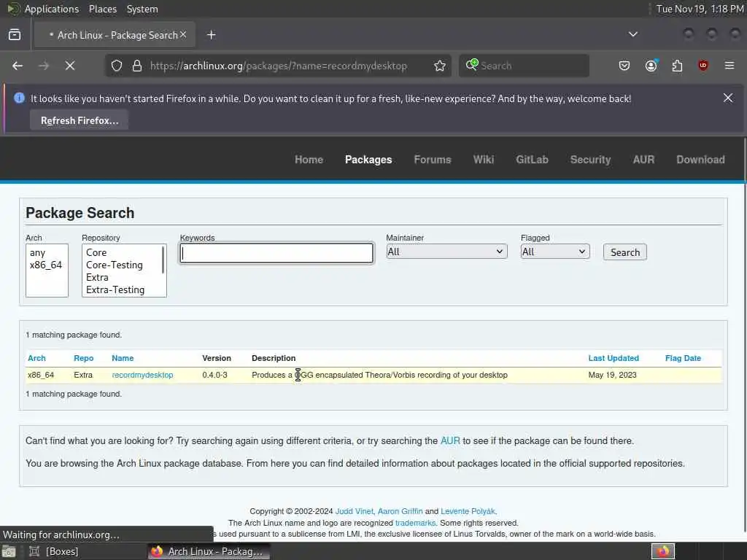Stop loading the page
This screenshot has width=747, height=560.
point(70,66)
